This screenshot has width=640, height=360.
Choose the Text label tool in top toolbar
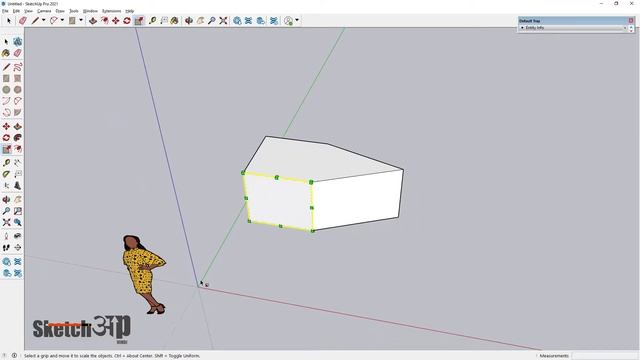tap(164, 20)
